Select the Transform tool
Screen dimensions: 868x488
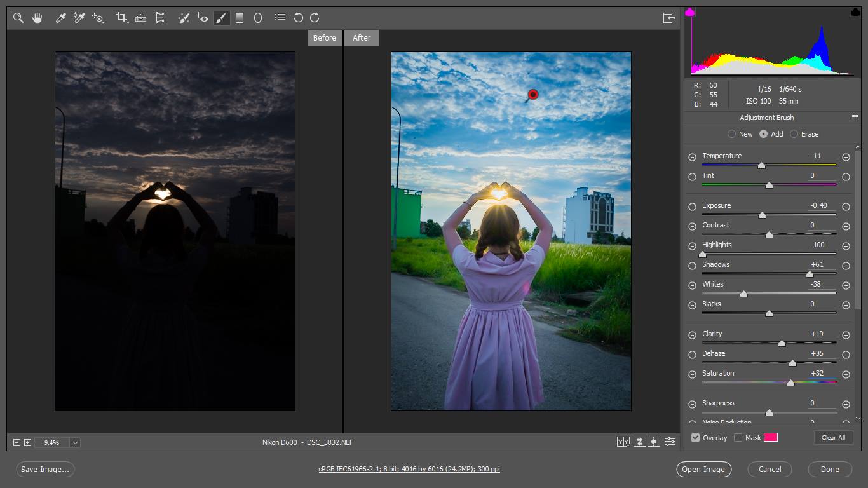click(160, 18)
